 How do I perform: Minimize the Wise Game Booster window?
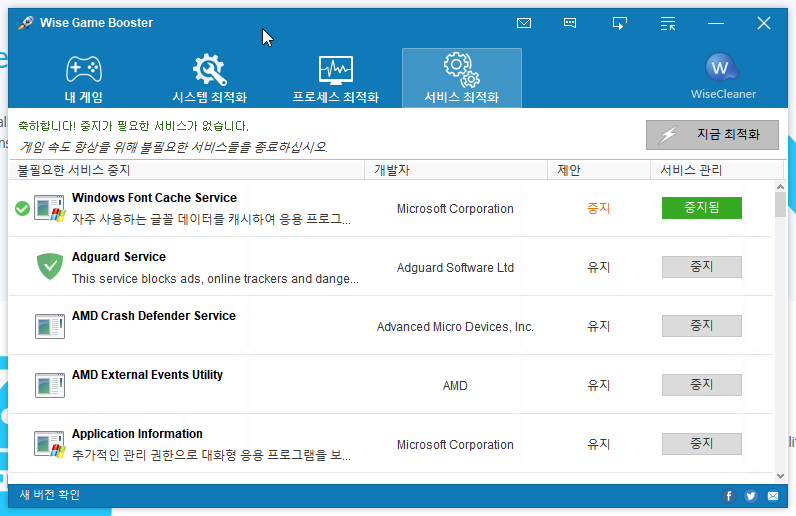point(716,23)
